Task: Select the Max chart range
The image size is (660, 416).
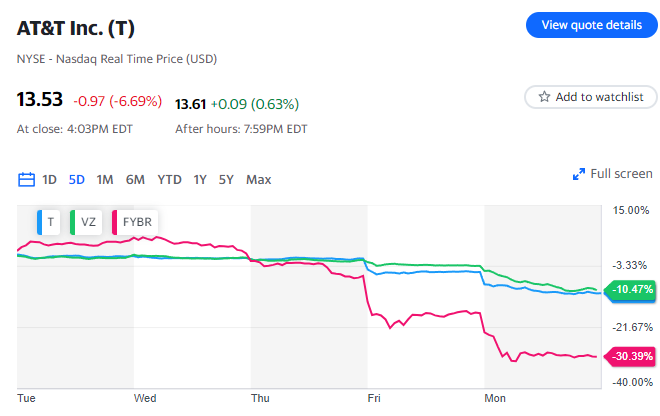Action: [x=258, y=180]
